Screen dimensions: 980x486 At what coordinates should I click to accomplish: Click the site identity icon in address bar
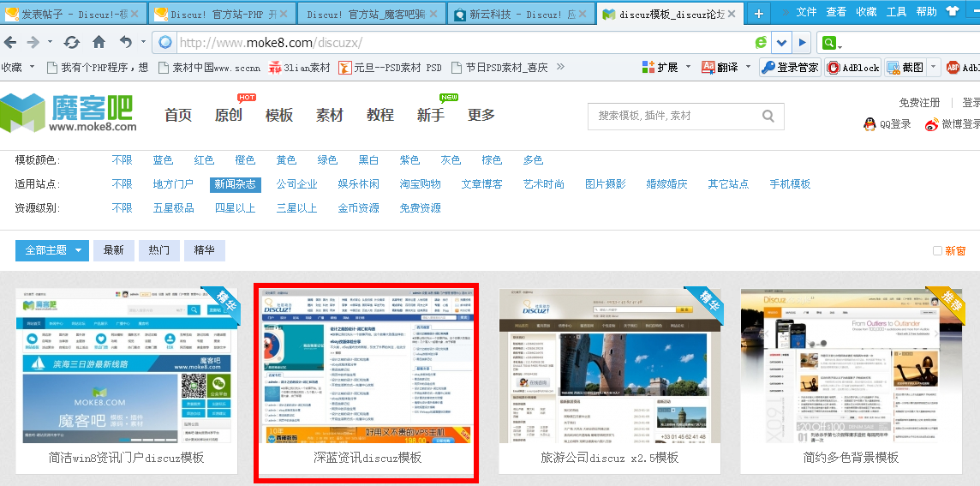point(165,43)
